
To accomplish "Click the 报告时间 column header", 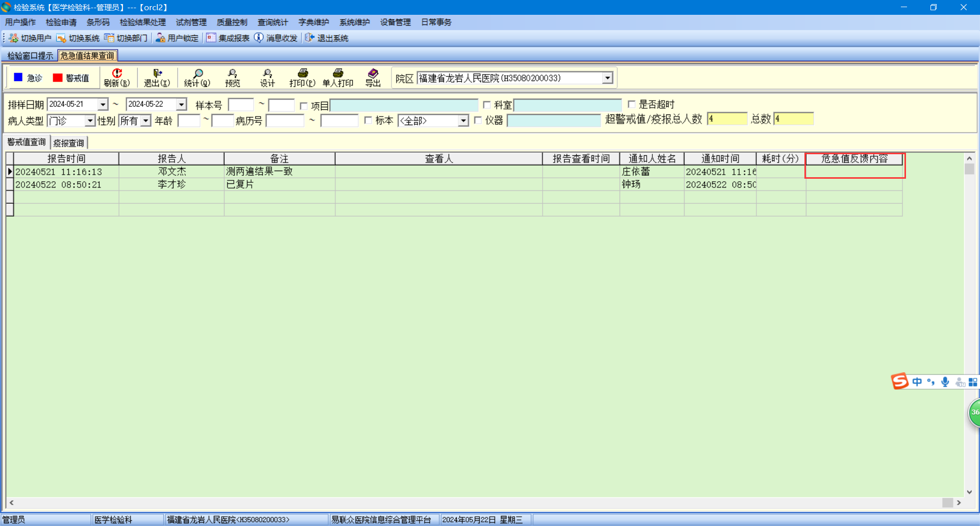I will pos(66,159).
